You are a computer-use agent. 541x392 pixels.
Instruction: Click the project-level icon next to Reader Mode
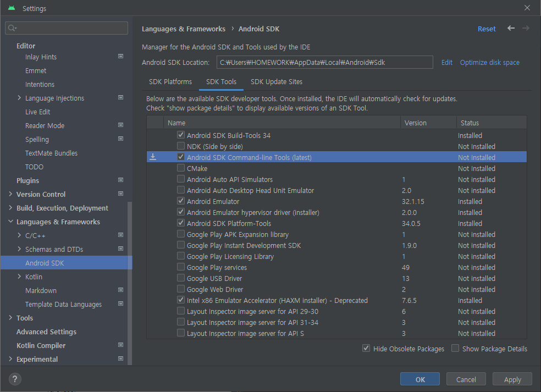(121, 125)
